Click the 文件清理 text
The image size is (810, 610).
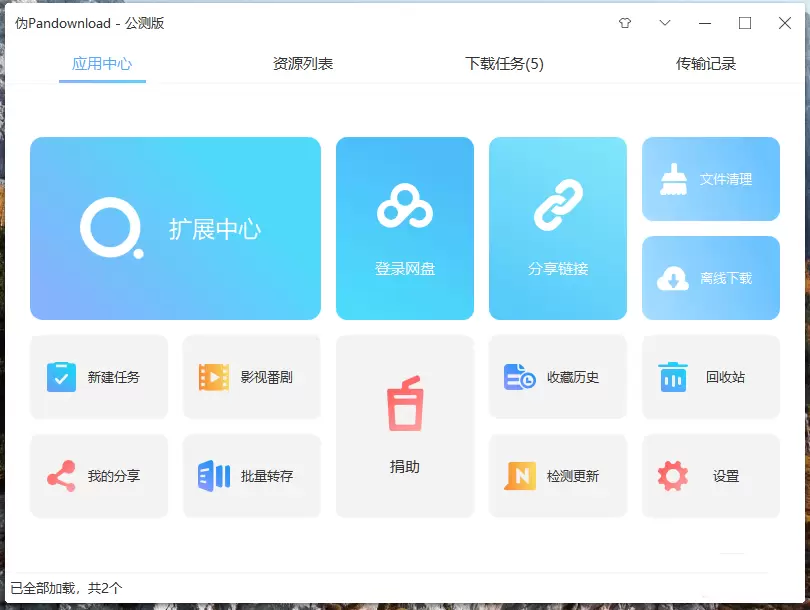[726, 179]
